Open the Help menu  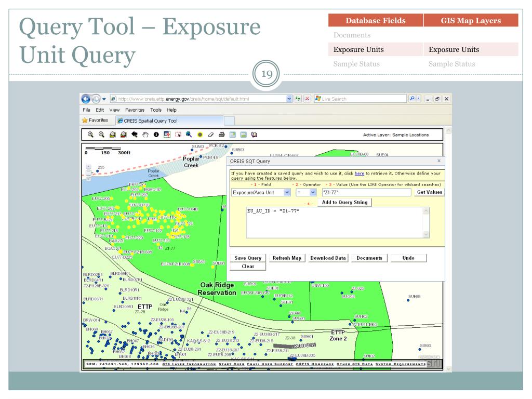point(171,110)
